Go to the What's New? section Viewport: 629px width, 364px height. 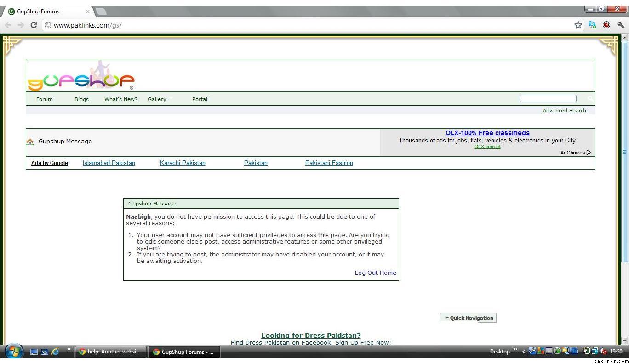121,99
